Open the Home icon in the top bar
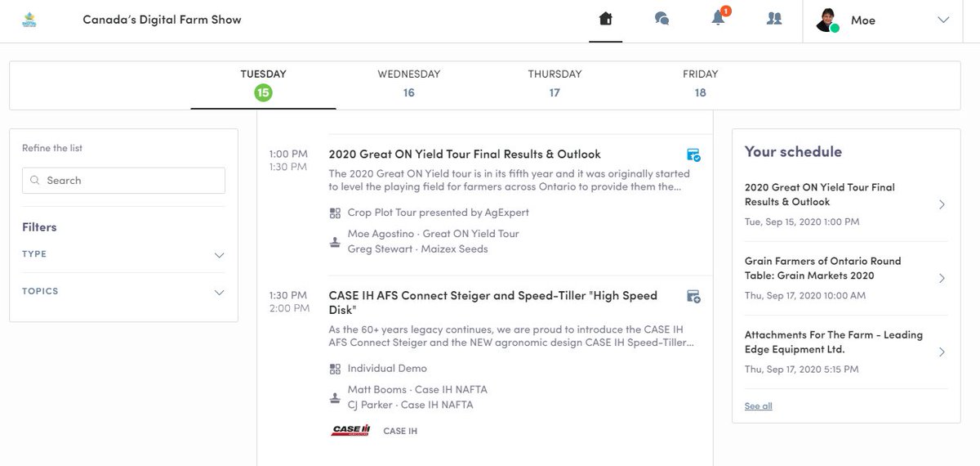 pos(606,19)
